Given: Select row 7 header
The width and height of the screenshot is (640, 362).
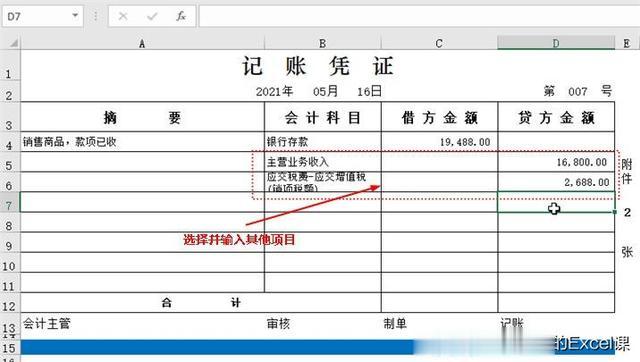Looking at the screenshot, I should pyautogui.click(x=10, y=203).
